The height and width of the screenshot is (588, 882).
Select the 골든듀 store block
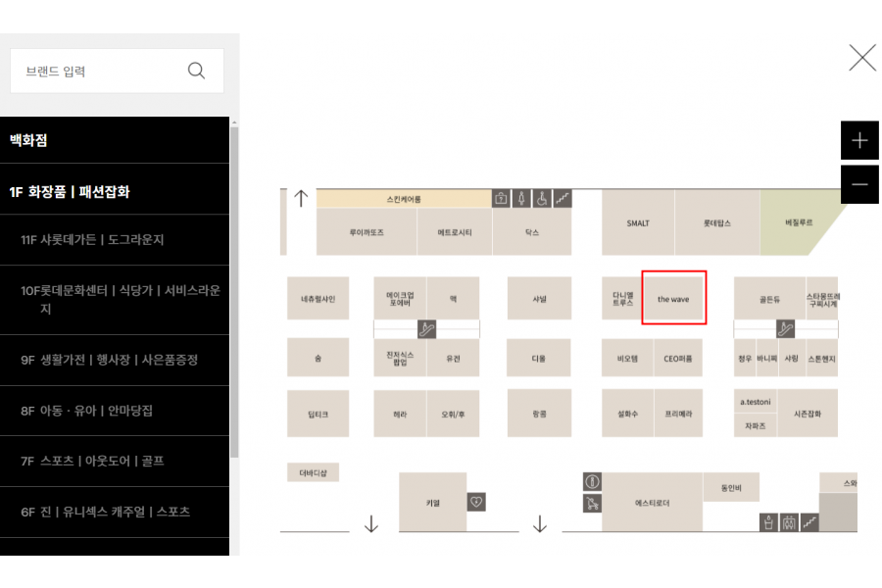pos(769,298)
